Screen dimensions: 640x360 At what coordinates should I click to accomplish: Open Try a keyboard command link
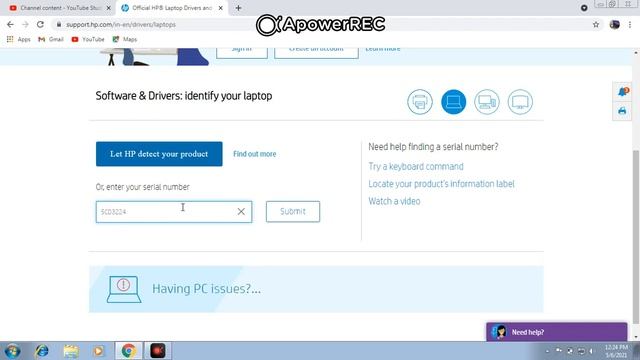coord(416,167)
